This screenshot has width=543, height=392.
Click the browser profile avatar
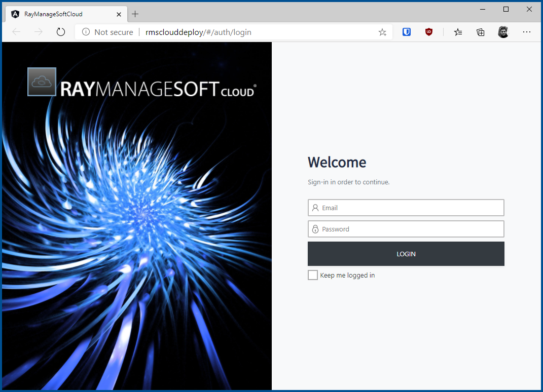pos(503,31)
